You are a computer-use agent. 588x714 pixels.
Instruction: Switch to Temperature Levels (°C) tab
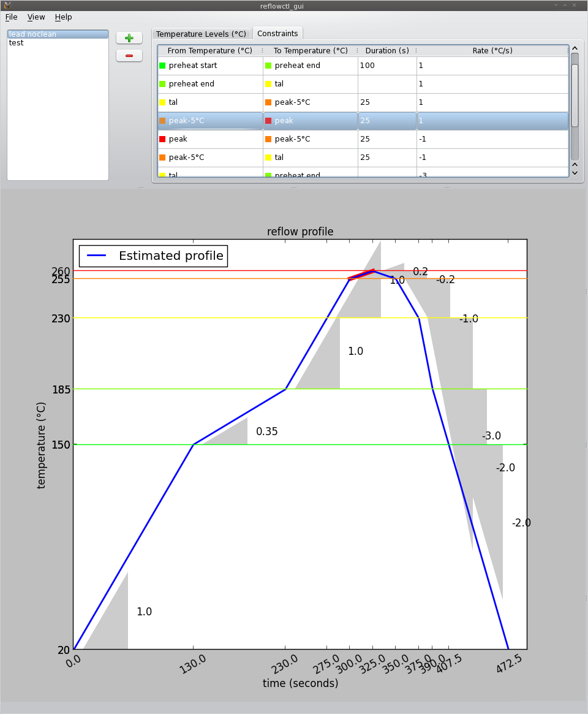(x=201, y=34)
